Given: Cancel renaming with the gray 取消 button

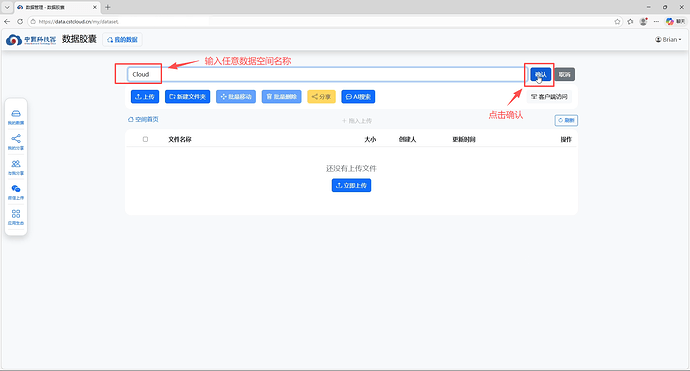Looking at the screenshot, I should [x=565, y=74].
